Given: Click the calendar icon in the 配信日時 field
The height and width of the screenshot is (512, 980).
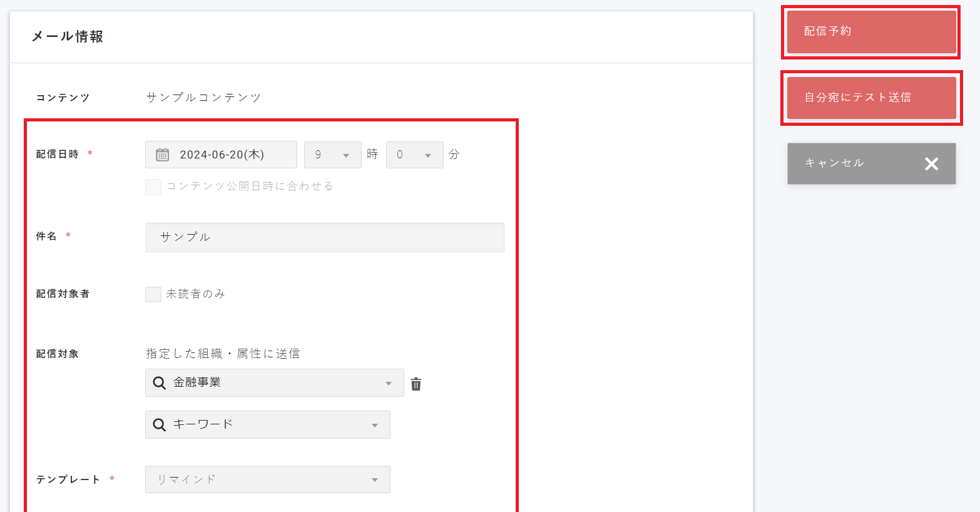Looking at the screenshot, I should point(162,155).
